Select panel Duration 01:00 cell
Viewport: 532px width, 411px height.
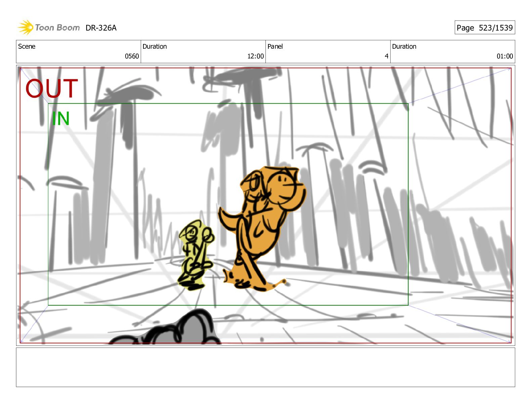click(452, 51)
